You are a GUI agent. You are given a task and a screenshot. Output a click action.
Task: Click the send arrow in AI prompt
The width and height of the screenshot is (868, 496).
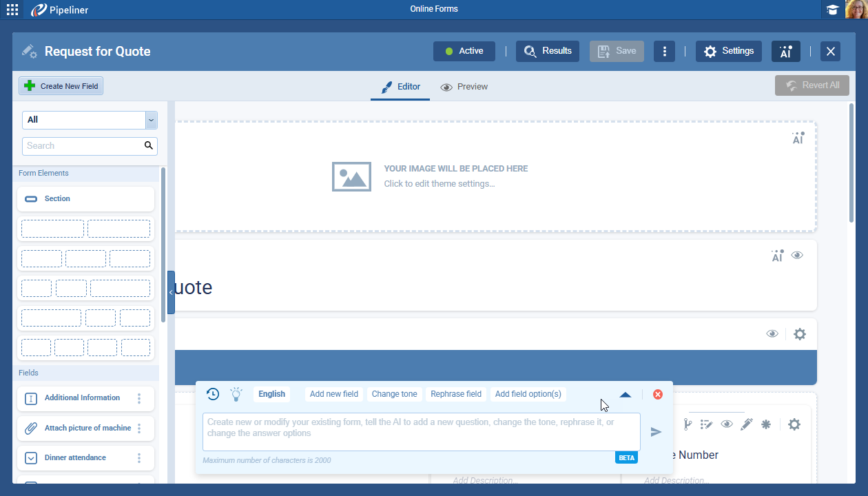[656, 432]
